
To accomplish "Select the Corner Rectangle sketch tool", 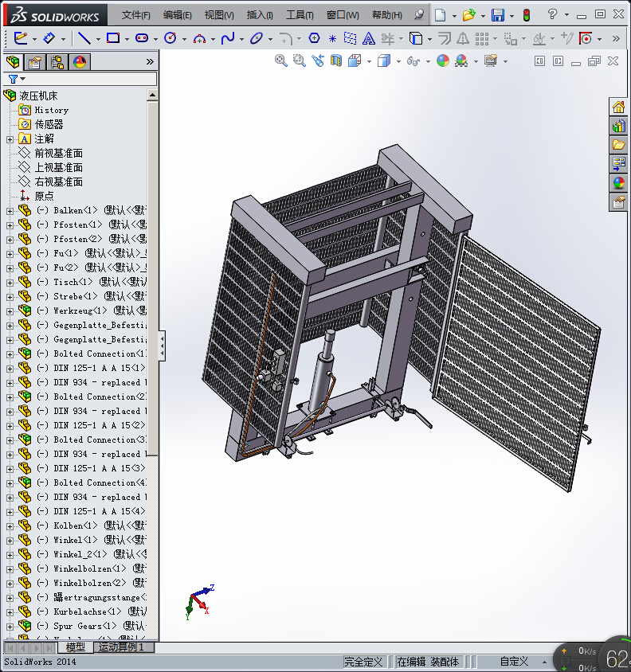I will click(x=112, y=38).
